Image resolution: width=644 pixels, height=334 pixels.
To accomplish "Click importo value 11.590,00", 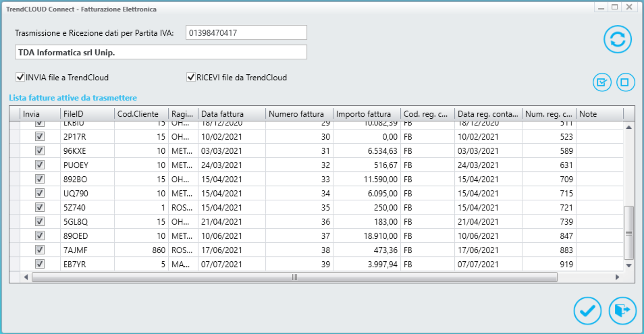I will pos(380,179).
